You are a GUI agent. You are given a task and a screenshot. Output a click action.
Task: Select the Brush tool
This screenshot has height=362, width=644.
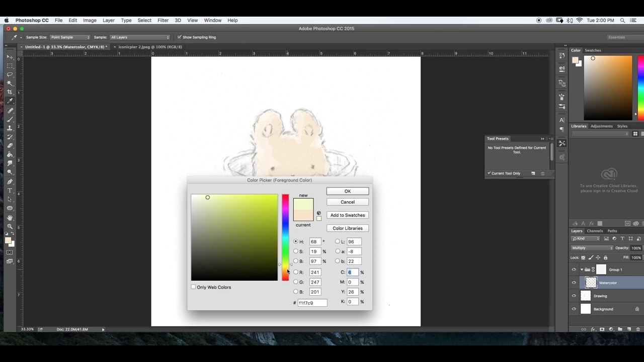10,119
